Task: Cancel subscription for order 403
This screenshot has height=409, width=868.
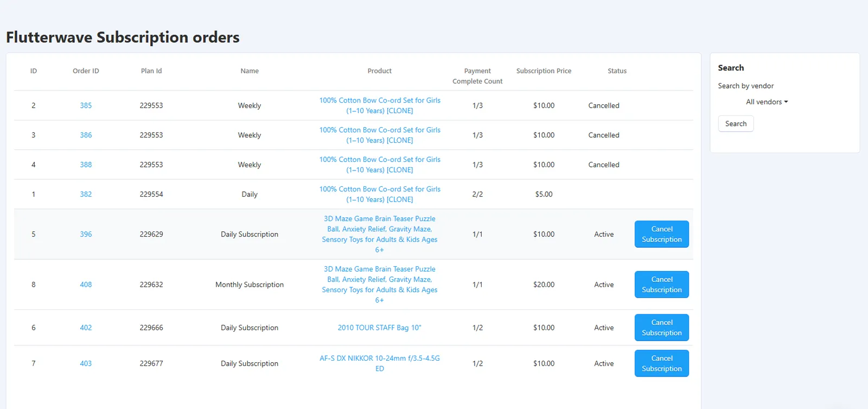Action: pos(662,363)
